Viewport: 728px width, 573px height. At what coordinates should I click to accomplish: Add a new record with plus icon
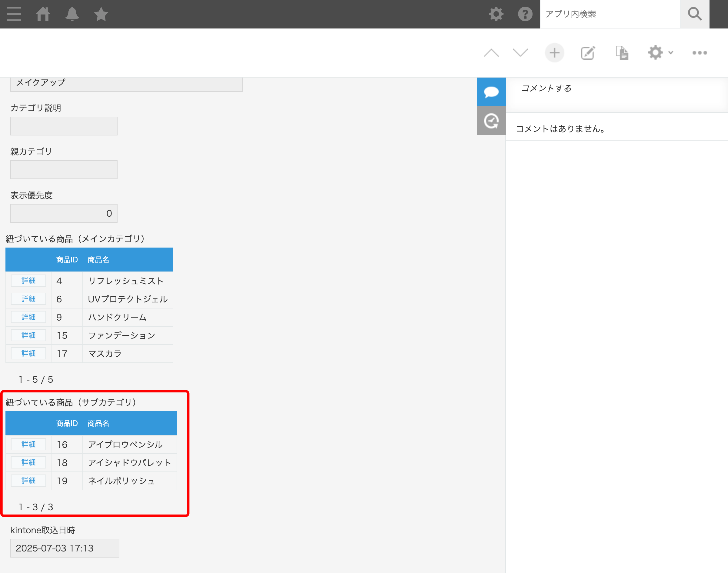tap(554, 53)
